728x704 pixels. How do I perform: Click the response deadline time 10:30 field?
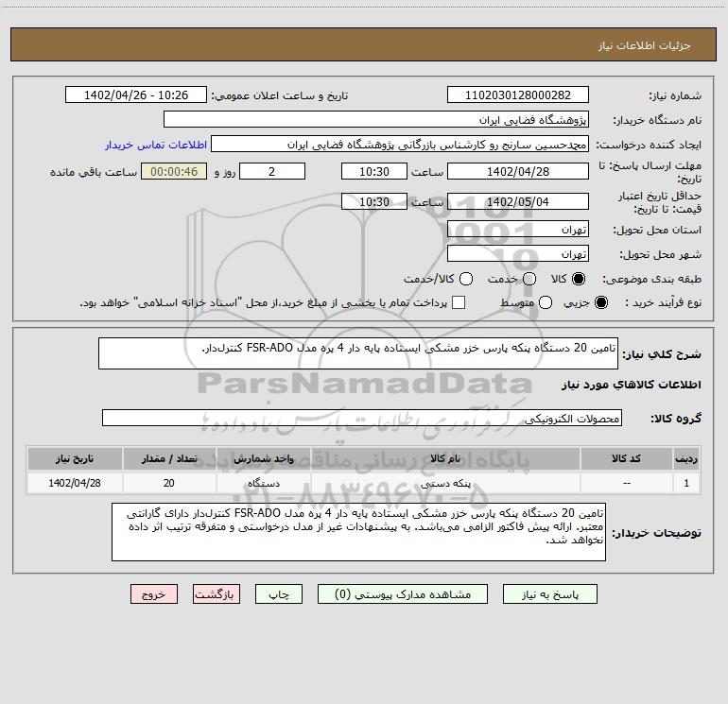point(374,171)
